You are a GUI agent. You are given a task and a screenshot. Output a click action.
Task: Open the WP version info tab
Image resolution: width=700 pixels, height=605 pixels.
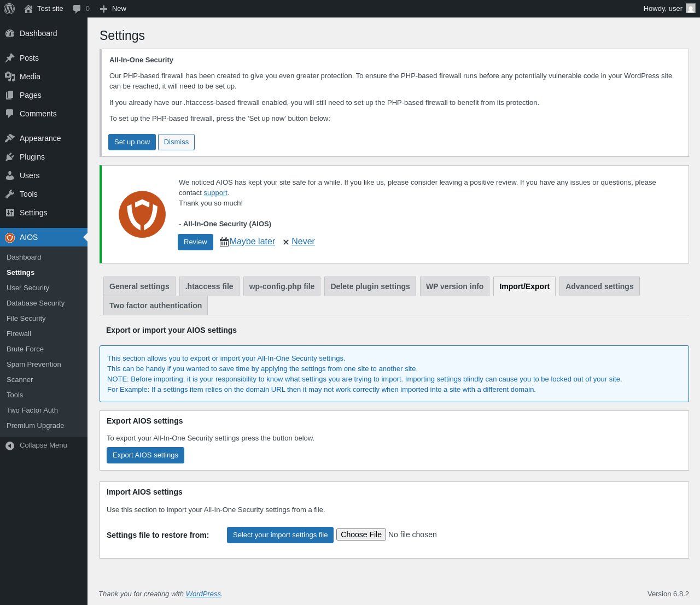[454, 286]
